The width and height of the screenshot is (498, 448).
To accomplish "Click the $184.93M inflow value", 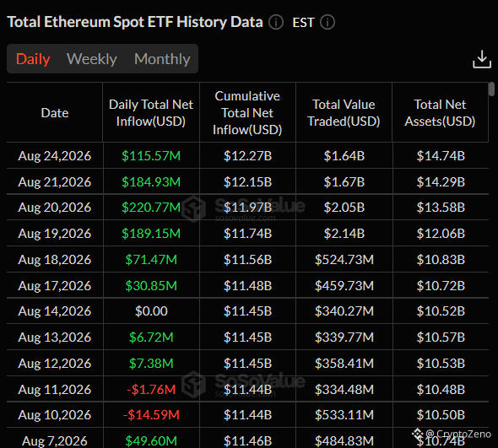I will 151,182.
